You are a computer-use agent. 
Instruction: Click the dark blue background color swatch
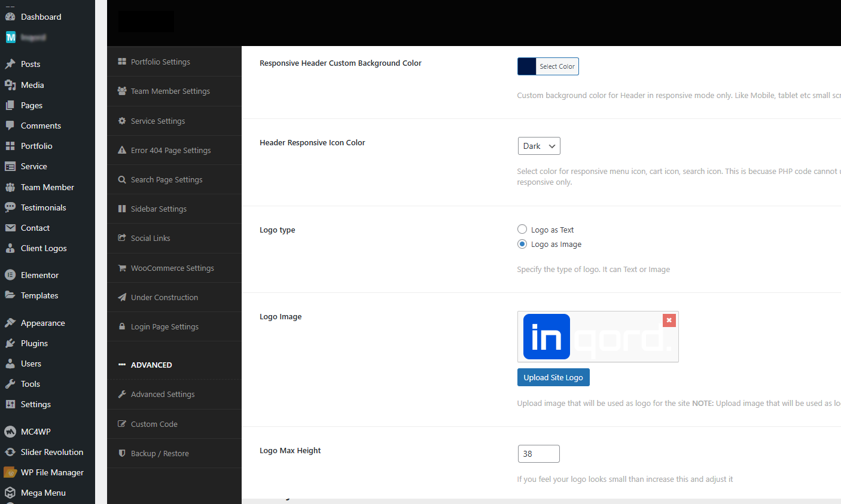pyautogui.click(x=527, y=66)
